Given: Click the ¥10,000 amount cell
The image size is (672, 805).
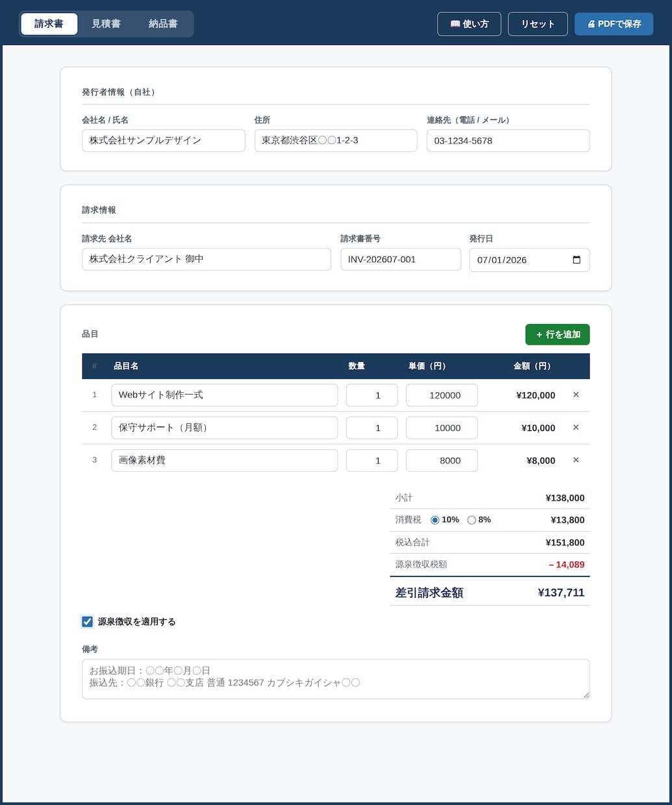Looking at the screenshot, I should (538, 428).
